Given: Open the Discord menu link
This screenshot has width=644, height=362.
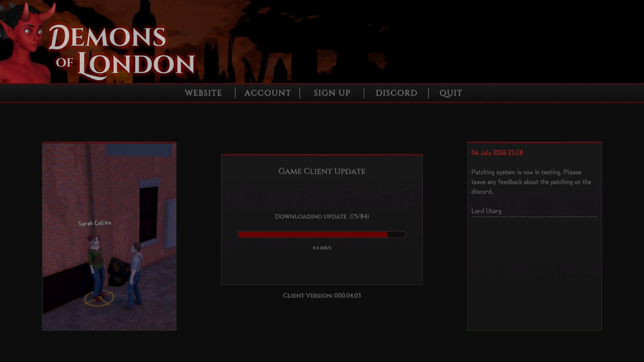Looking at the screenshot, I should pos(396,93).
